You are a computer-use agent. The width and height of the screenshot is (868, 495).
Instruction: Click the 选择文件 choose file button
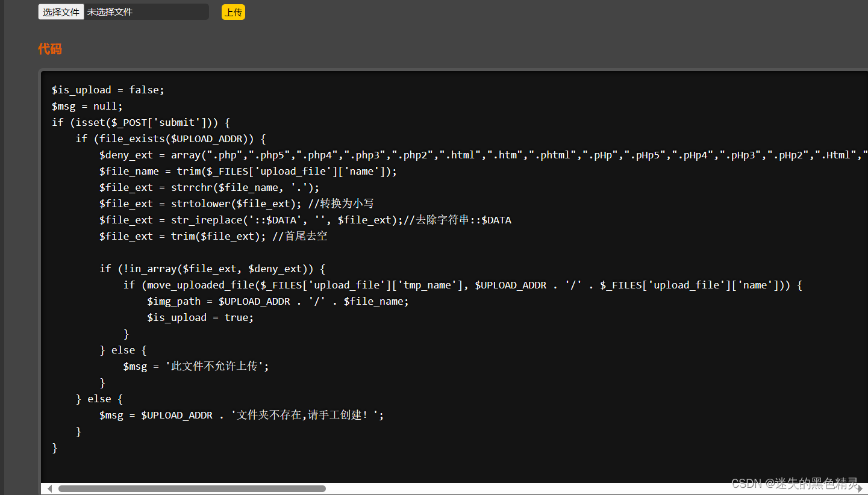pos(61,12)
